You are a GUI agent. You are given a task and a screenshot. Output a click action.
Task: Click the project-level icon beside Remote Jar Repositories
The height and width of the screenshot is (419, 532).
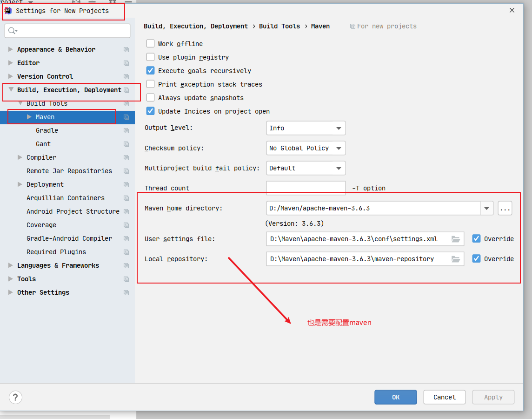[x=126, y=171]
